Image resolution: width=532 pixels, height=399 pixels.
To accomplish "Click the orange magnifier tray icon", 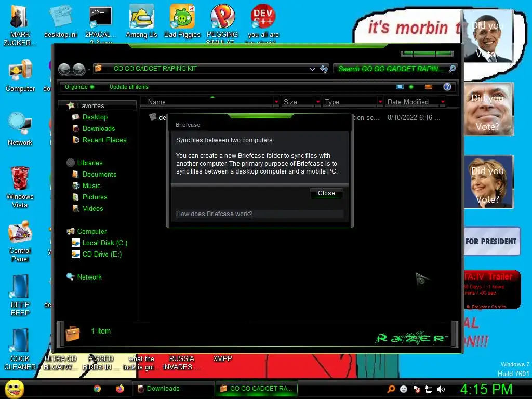I will (x=391, y=389).
